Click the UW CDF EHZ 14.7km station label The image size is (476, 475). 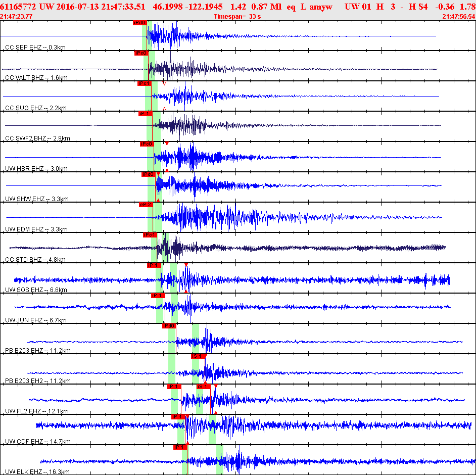coord(38,442)
